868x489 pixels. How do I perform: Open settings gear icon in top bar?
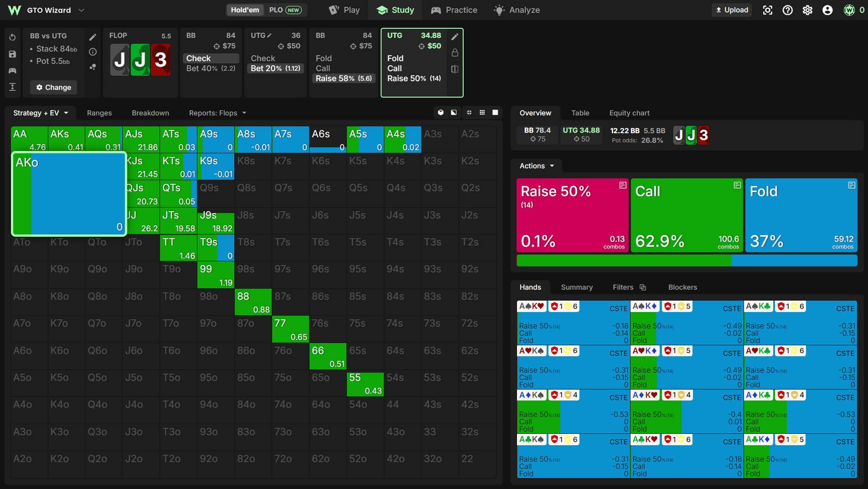tap(807, 10)
